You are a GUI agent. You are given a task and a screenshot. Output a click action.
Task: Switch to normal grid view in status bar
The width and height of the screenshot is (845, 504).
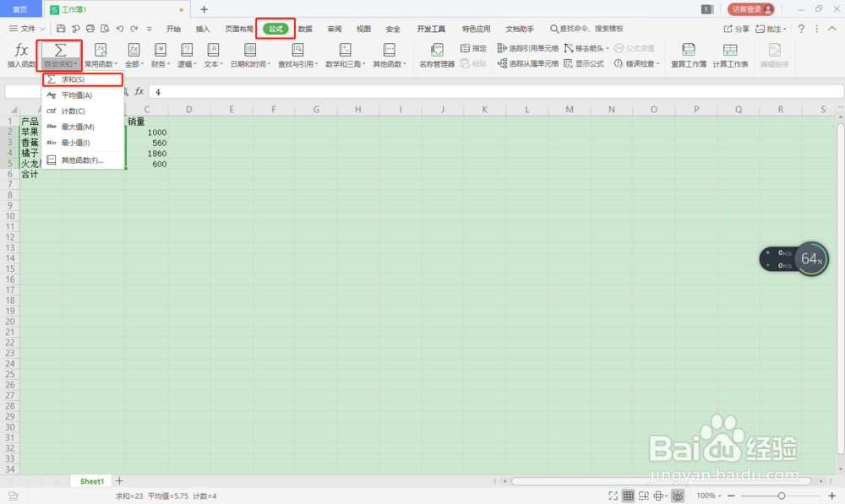pos(629,496)
